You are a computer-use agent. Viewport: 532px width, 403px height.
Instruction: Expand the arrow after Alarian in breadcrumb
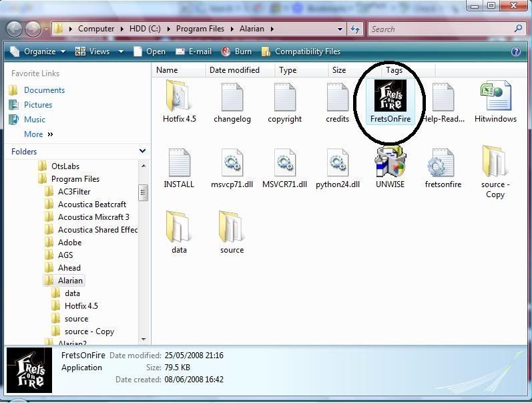(x=272, y=29)
